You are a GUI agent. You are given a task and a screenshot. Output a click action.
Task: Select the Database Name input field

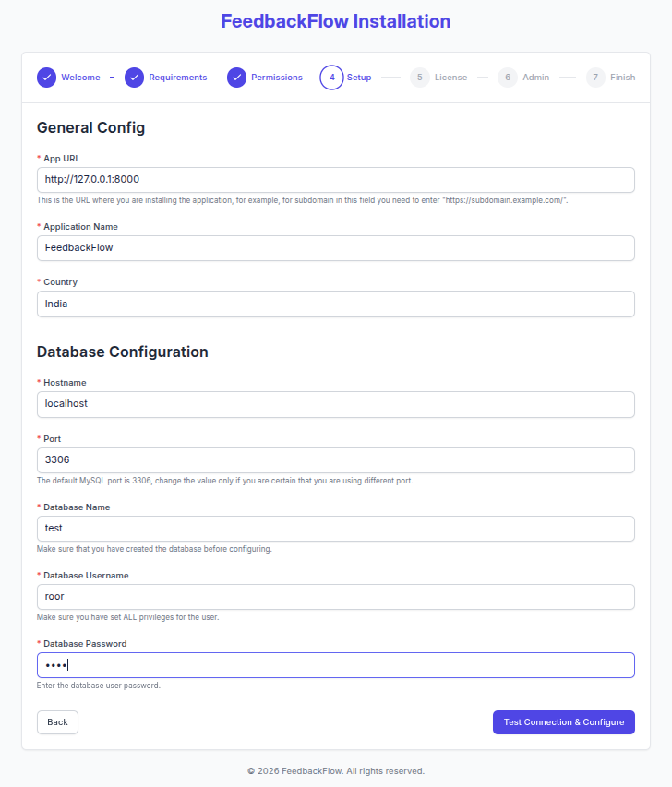[336, 528]
